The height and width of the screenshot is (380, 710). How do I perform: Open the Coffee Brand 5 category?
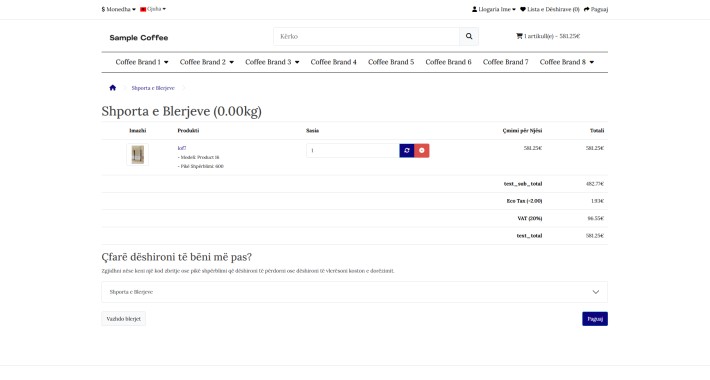(x=391, y=62)
